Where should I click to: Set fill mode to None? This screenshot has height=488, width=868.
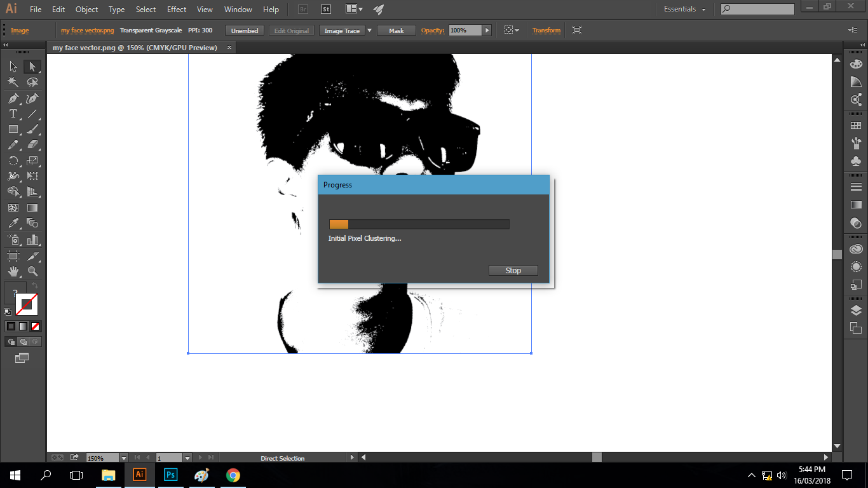36,326
